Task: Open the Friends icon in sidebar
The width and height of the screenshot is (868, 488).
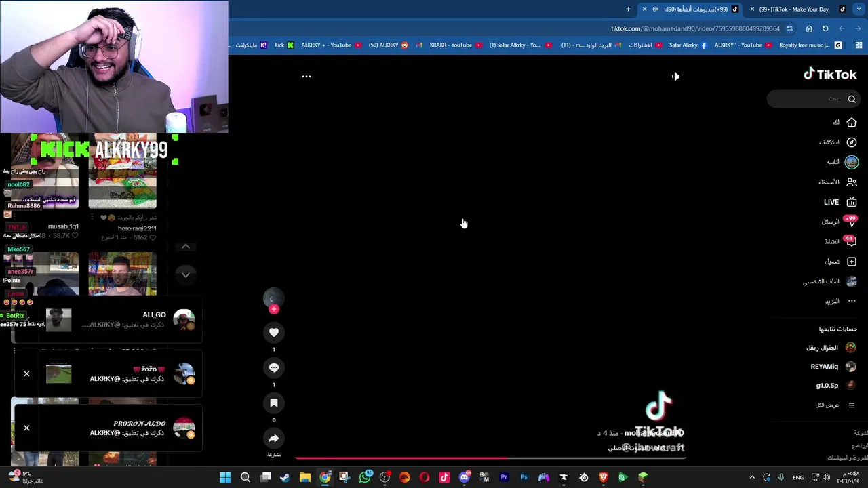Action: (x=852, y=182)
